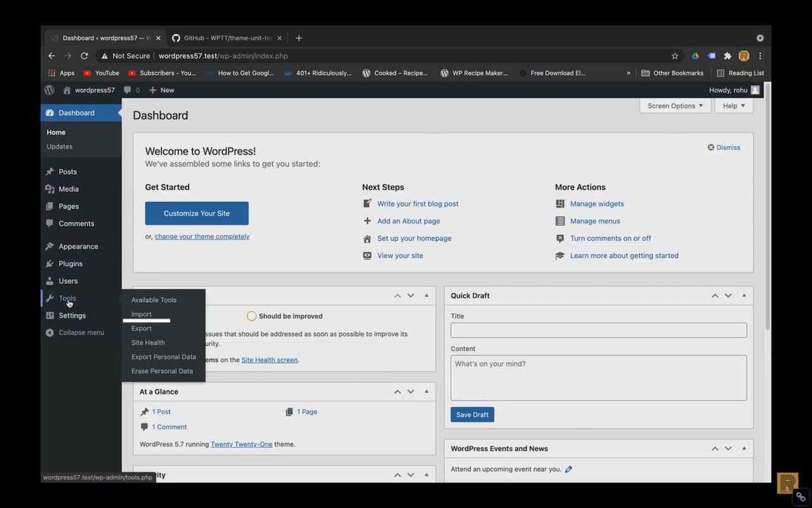The image size is (812, 508).
Task: Choose Import in the Tools submenu
Action: tap(141, 314)
